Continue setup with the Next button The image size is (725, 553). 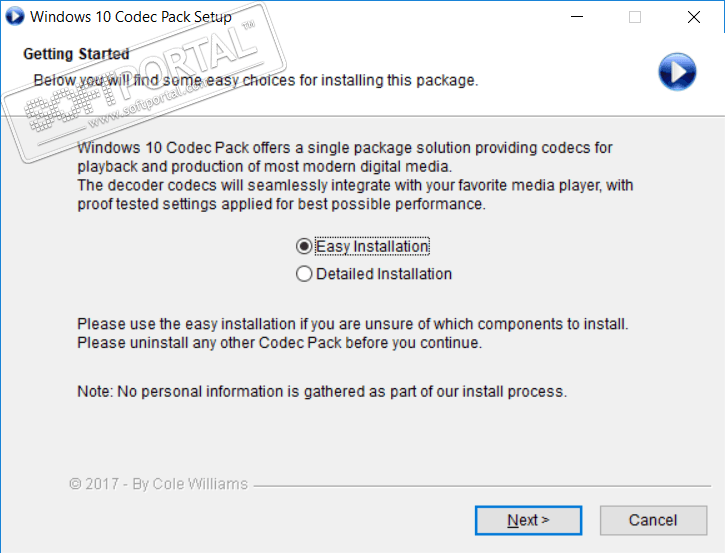point(528,520)
